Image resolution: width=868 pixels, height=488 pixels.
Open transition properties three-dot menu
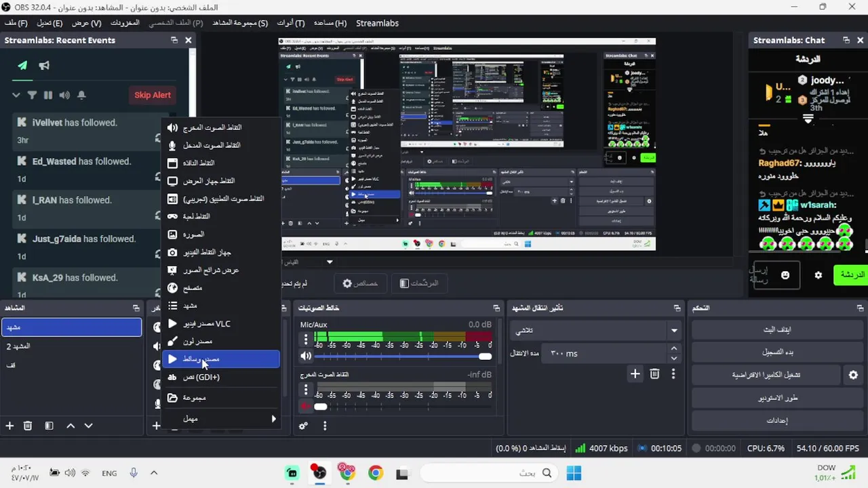pyautogui.click(x=673, y=373)
